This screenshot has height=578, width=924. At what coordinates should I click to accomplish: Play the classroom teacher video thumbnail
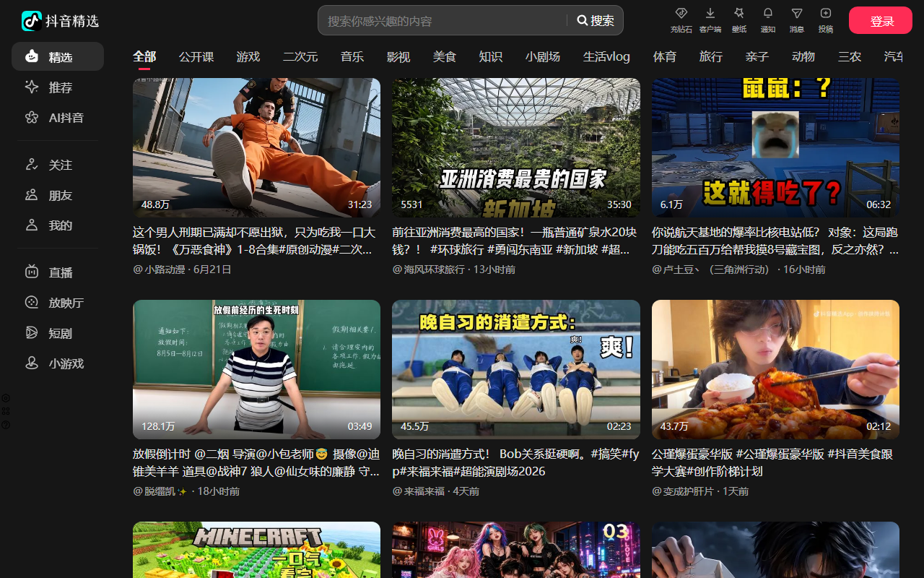click(x=256, y=369)
